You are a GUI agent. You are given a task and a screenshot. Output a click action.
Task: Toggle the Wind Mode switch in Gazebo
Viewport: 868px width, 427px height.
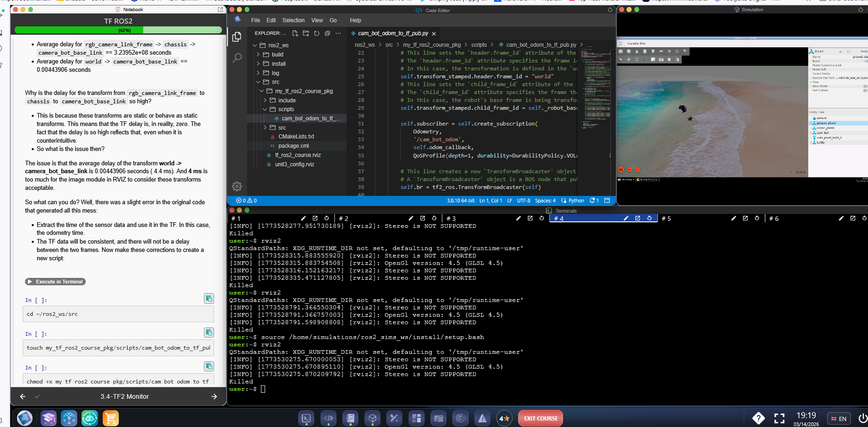[865, 86]
